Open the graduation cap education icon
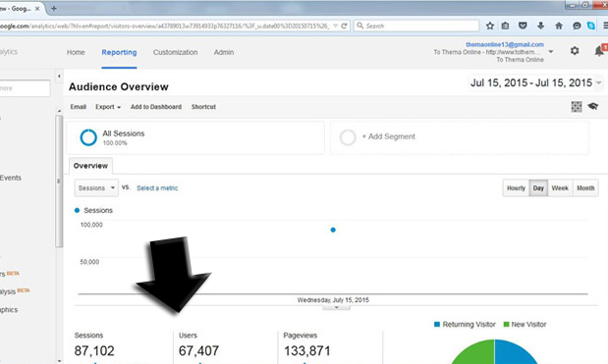The width and height of the screenshot is (608, 364). click(593, 106)
